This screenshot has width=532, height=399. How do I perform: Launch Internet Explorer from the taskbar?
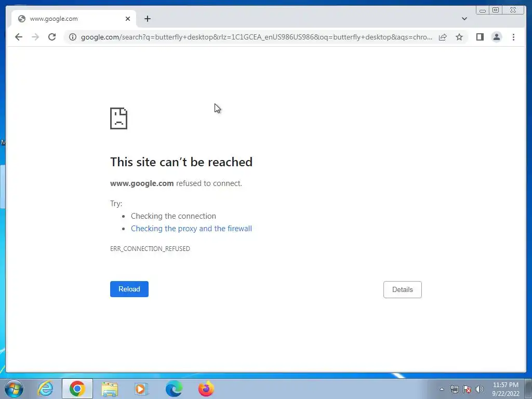point(46,389)
